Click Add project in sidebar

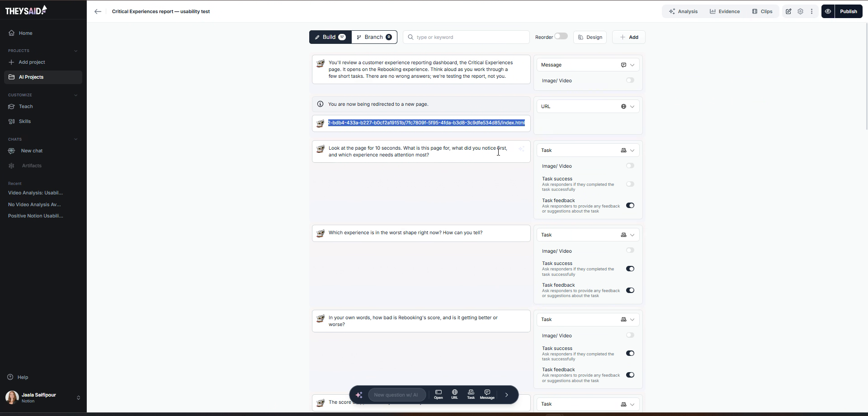click(x=43, y=62)
